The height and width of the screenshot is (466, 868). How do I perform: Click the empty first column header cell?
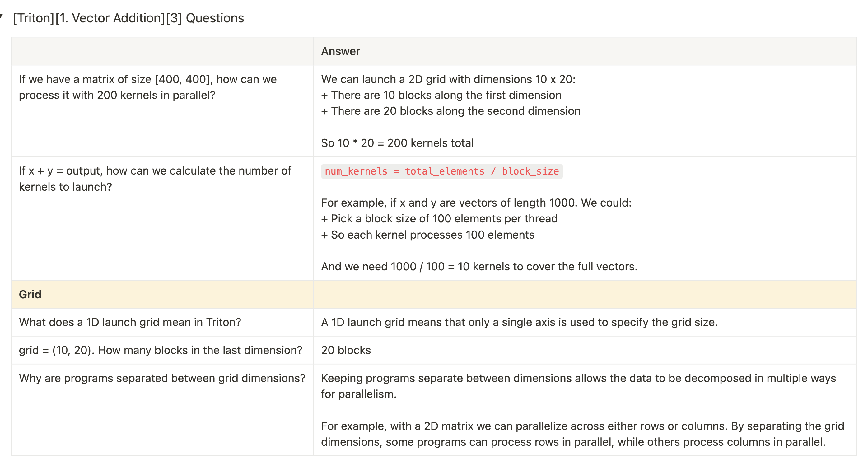pyautogui.click(x=162, y=51)
